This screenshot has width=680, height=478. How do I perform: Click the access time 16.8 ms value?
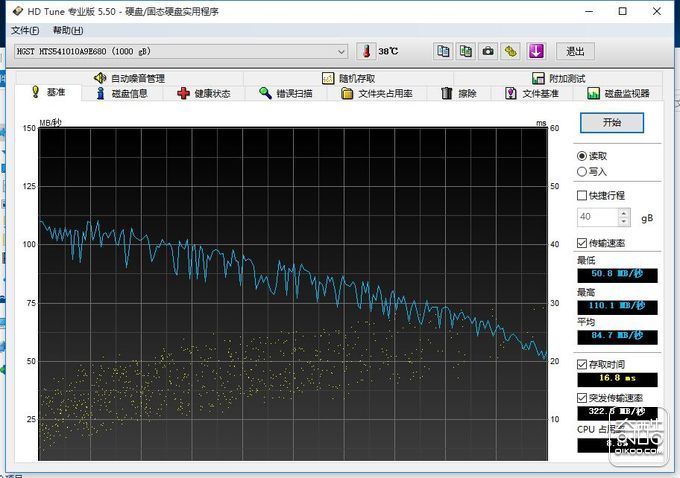pos(617,379)
